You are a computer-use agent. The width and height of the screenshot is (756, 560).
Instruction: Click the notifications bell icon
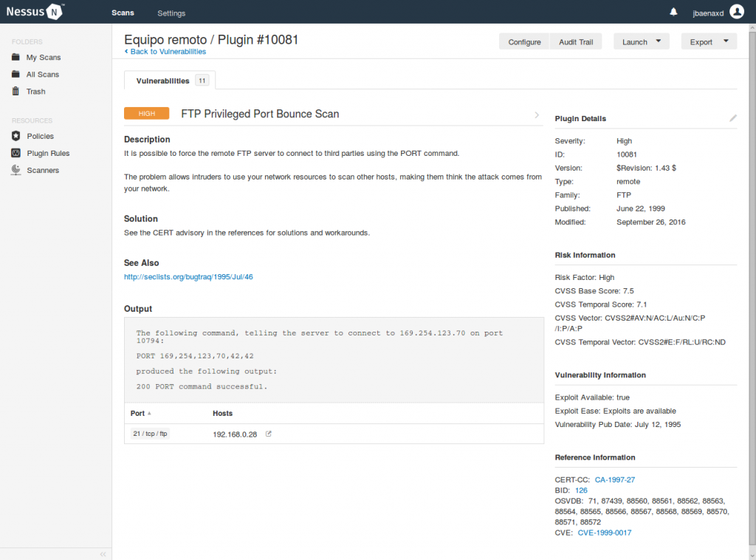coord(673,13)
